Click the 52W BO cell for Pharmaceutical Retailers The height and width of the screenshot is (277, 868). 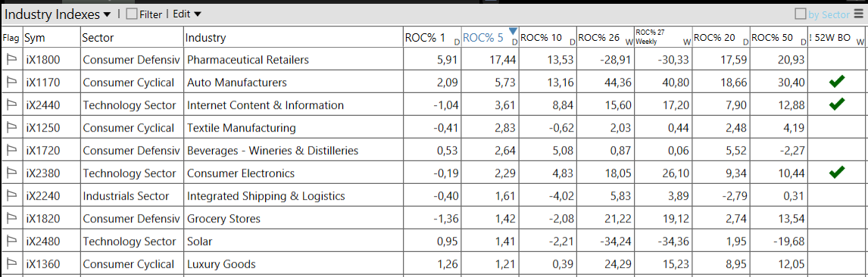[838, 60]
